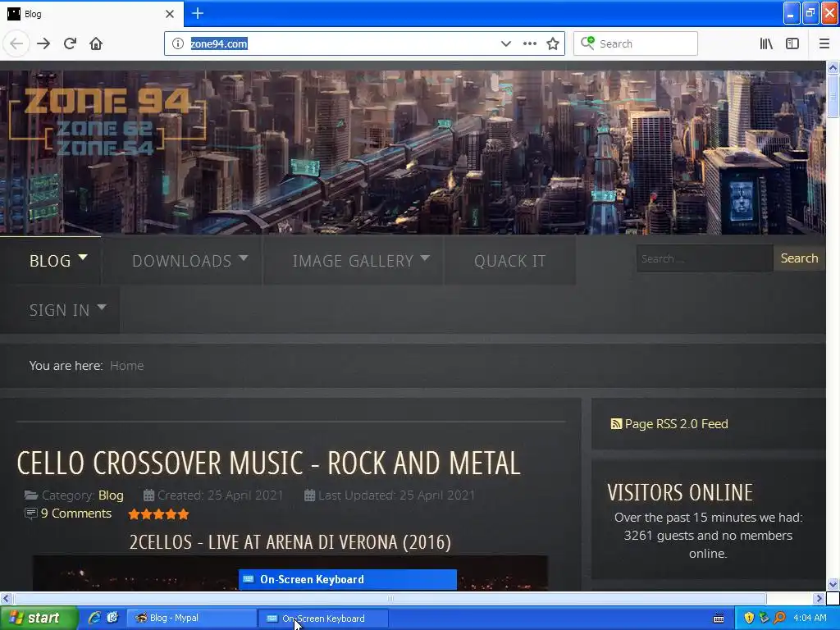
Task: Click the second quick launch icon
Action: (112, 618)
